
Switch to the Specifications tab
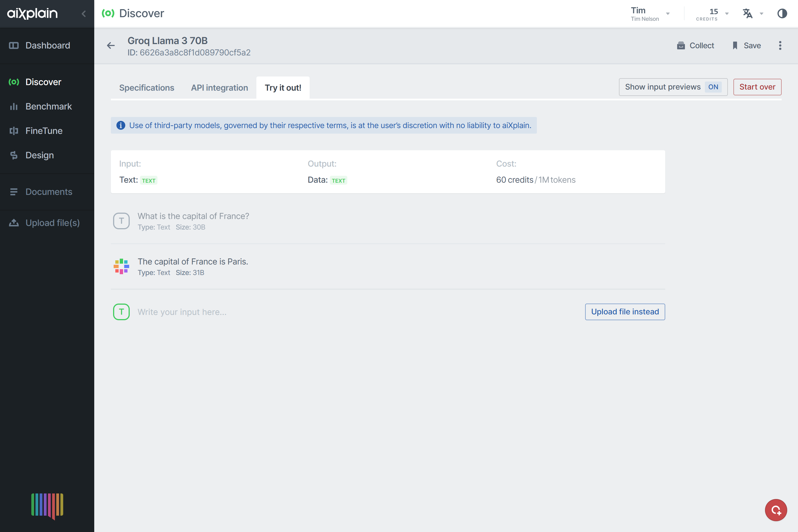(x=147, y=88)
